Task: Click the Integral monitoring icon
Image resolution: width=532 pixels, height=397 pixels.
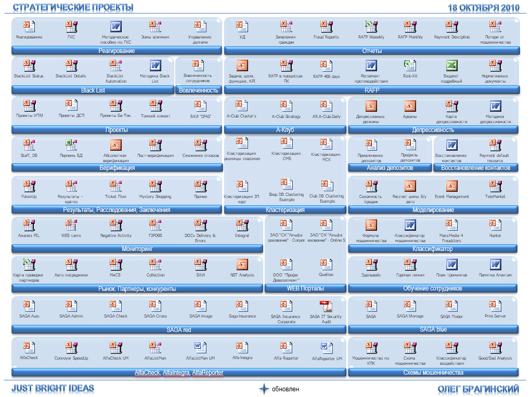Action: (x=242, y=225)
